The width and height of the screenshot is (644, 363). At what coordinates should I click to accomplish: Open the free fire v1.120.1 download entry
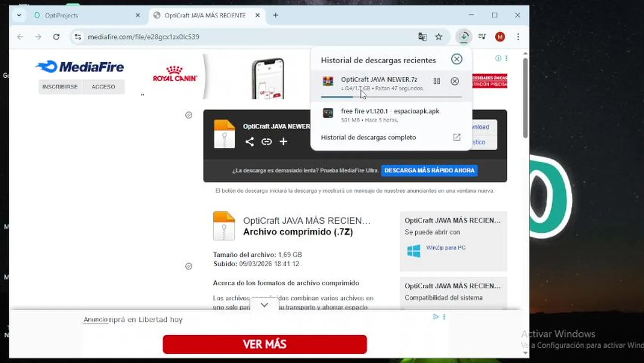(391, 115)
